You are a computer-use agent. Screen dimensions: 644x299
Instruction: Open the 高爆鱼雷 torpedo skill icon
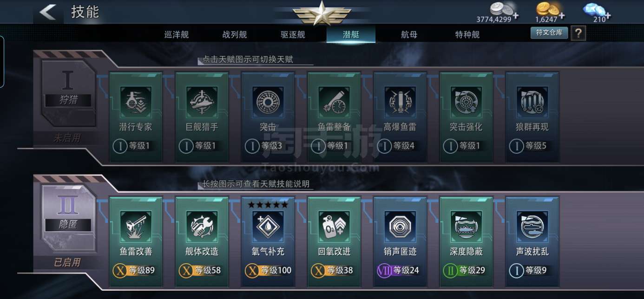point(400,102)
